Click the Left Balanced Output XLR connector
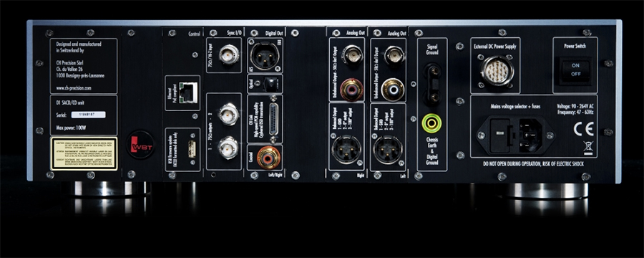The width and height of the screenshot is (644, 258). [x=387, y=149]
